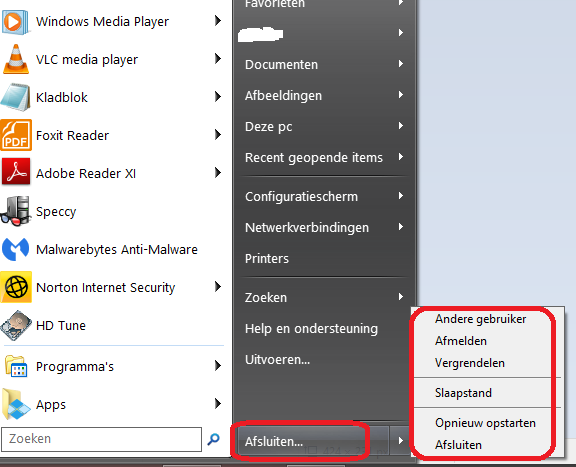This screenshot has height=467, width=576.
Task: Open the Kladblok notepad icon
Action: (x=15, y=97)
